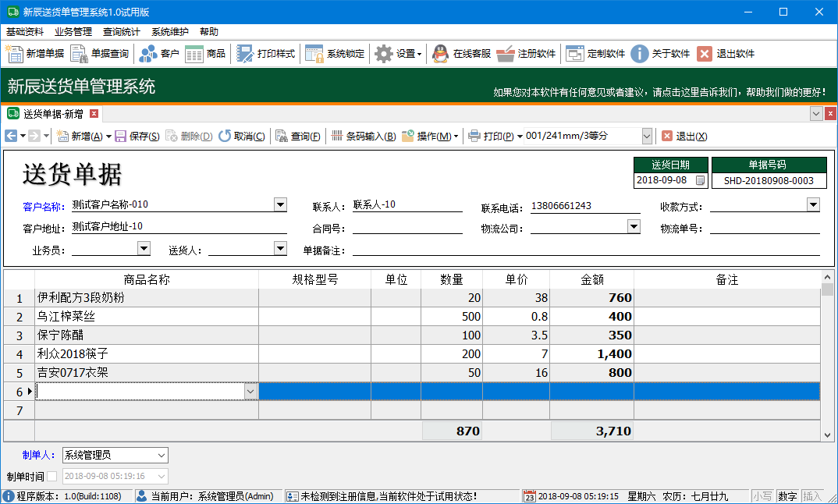Expand the 送货人 dropdown
838x504 pixels.
pos(280,248)
